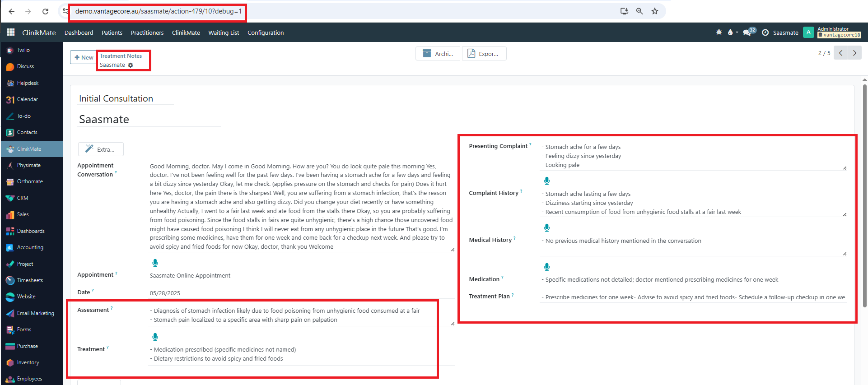Click microphone icon below Presenting Complaint
868x385 pixels.
pyautogui.click(x=546, y=181)
